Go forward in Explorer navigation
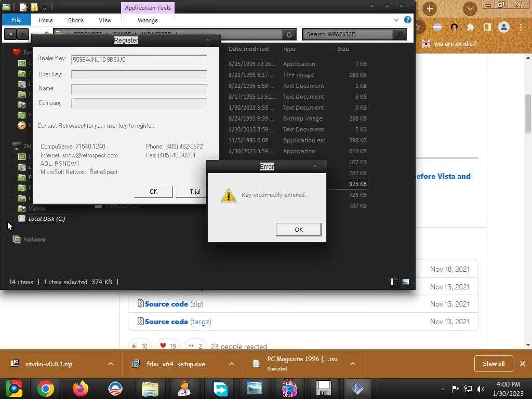This screenshot has height=399, width=532. coord(23,34)
